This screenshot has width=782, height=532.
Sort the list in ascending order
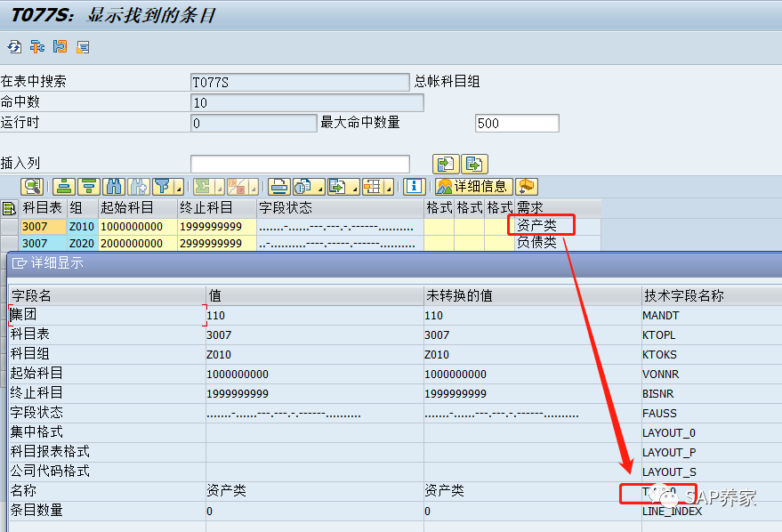pyautogui.click(x=64, y=187)
